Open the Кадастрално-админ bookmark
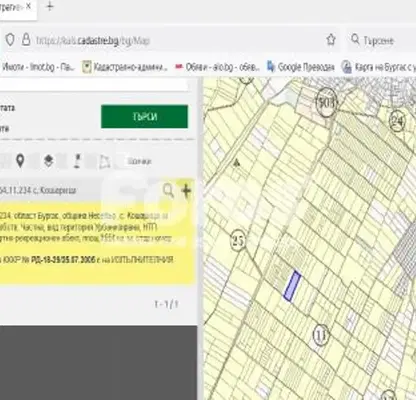 [x=125, y=67]
